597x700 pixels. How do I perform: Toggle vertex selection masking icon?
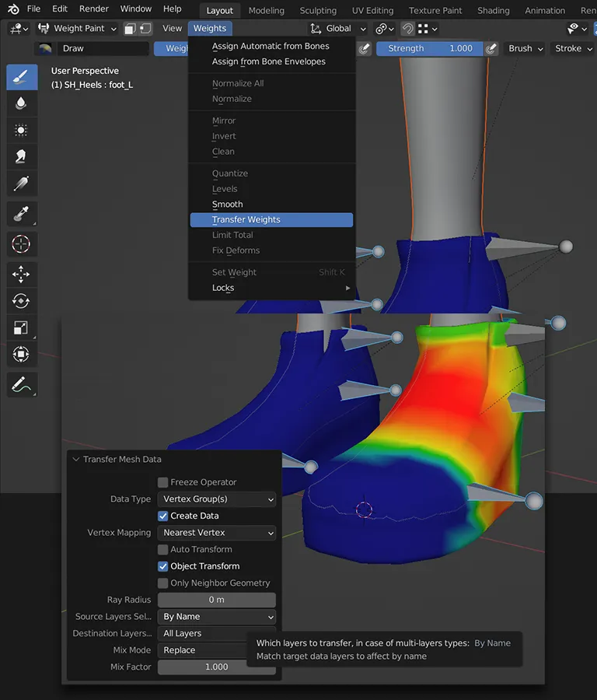click(145, 29)
